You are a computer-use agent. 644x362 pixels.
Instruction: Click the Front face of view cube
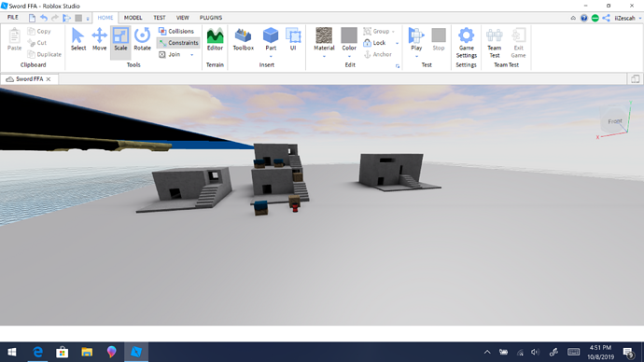point(615,121)
